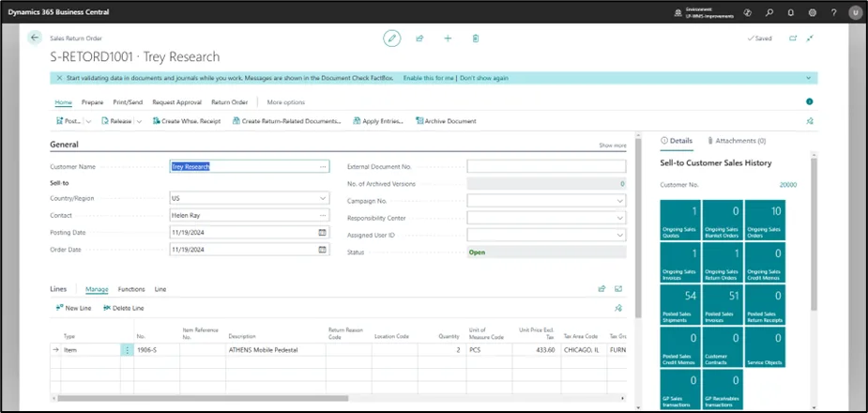Image resolution: width=868 pixels, height=413 pixels.
Task: Click Create Whse. Receipt
Action: click(187, 121)
